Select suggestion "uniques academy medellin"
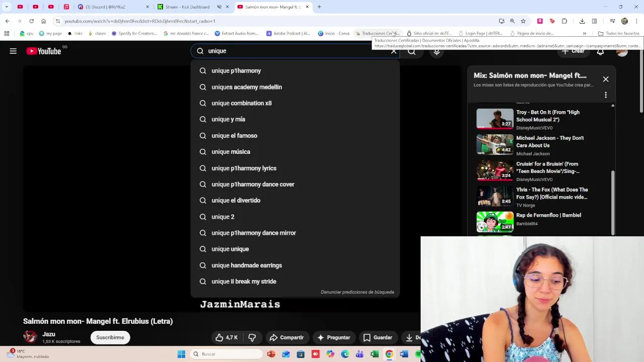This screenshot has width=644, height=362. click(x=295, y=87)
